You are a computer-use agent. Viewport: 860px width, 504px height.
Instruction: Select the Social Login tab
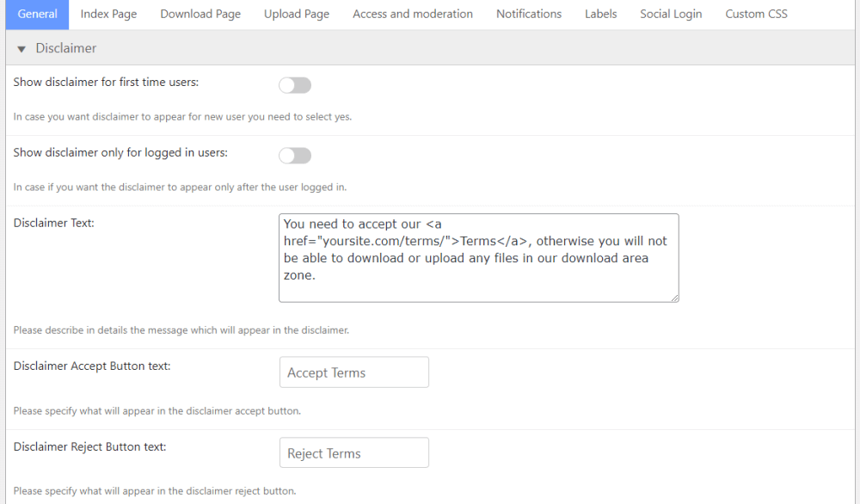tap(671, 14)
